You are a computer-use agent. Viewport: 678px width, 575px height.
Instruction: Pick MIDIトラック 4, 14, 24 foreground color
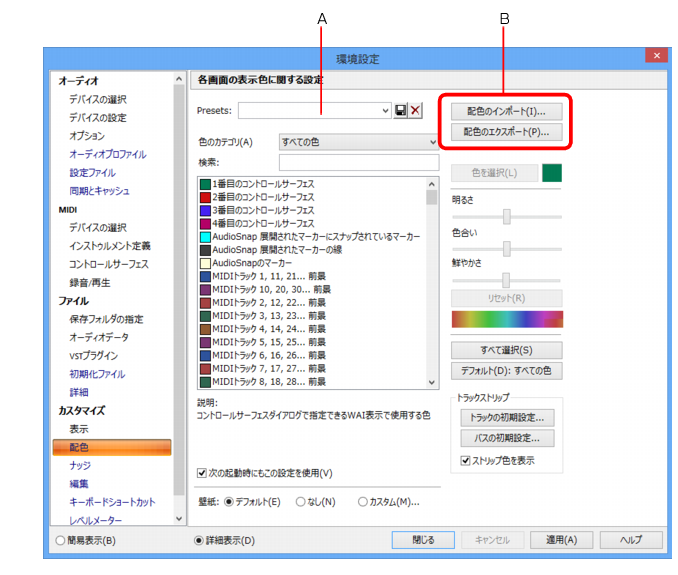tap(263, 329)
